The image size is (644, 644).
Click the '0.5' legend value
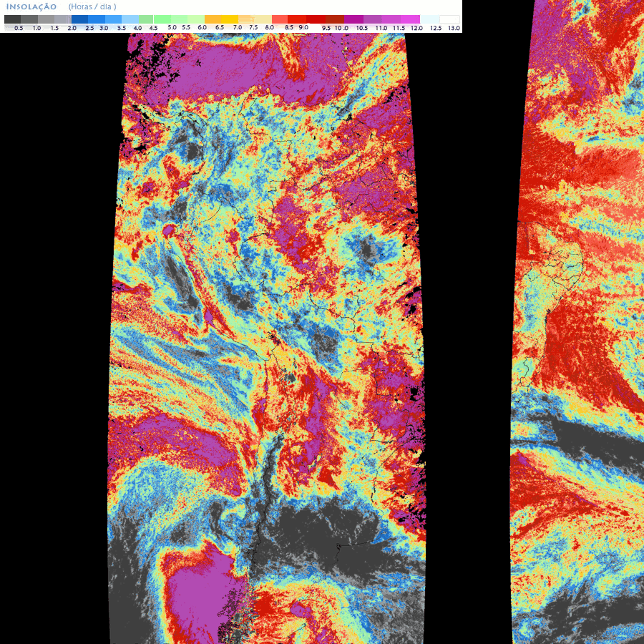tap(19, 29)
